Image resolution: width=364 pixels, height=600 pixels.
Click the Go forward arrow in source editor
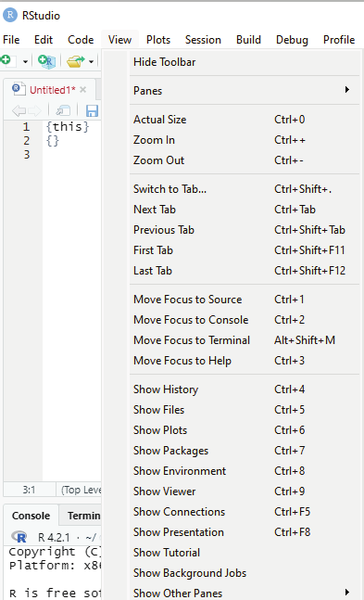(x=34, y=111)
